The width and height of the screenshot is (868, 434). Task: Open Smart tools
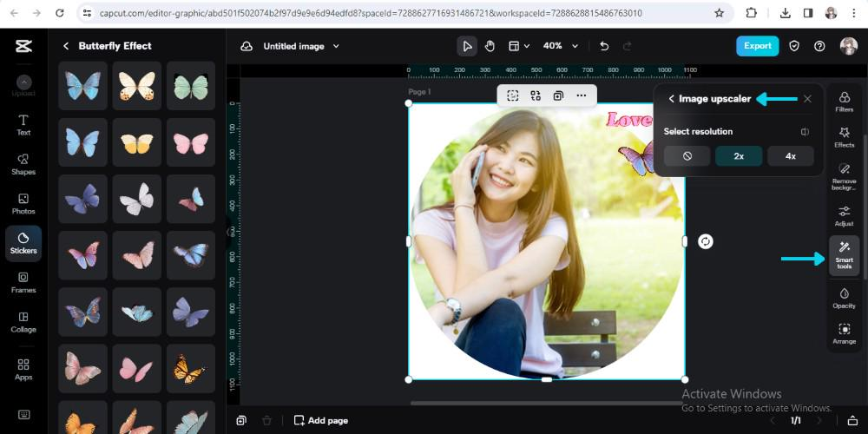pyautogui.click(x=845, y=255)
